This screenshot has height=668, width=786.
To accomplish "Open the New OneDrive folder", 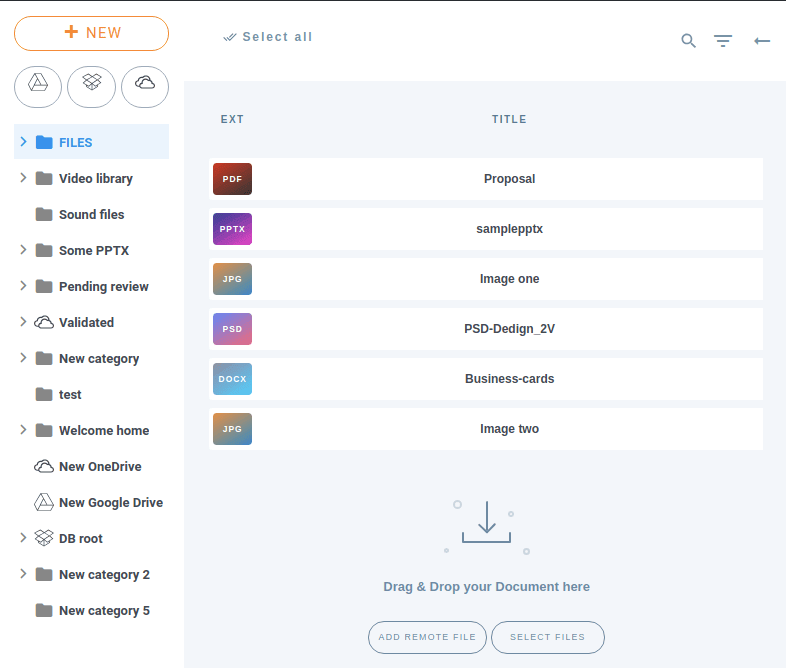I will [x=100, y=467].
